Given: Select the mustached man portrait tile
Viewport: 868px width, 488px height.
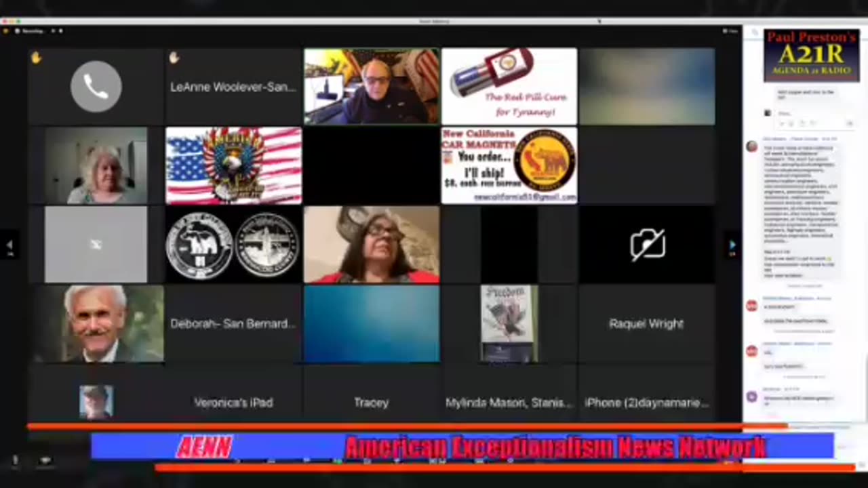Looking at the screenshot, I should 96,323.
